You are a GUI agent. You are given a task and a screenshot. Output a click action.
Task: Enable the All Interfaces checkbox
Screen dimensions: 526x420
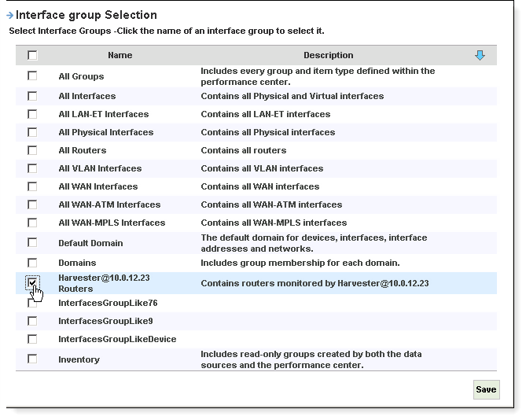click(x=32, y=96)
